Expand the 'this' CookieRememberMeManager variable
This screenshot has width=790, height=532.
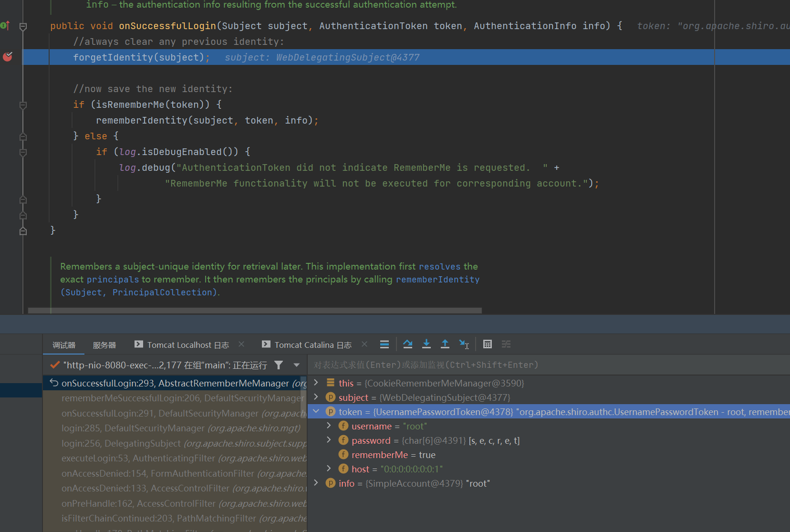316,383
